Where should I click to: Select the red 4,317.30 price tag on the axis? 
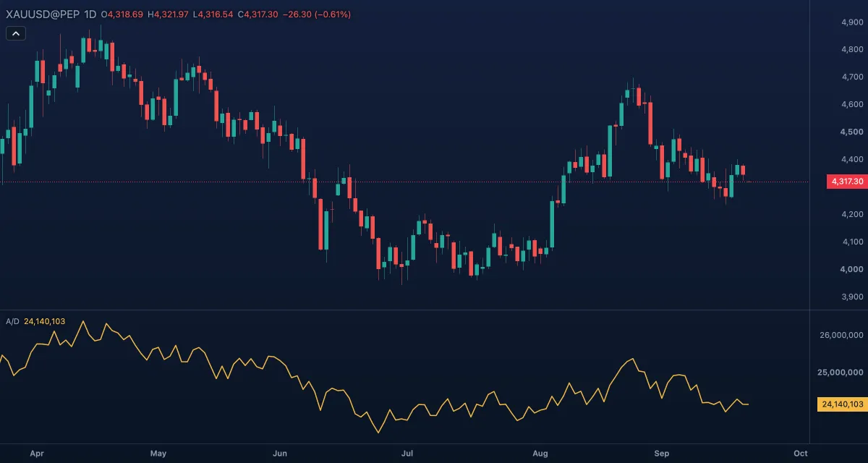[x=846, y=182]
